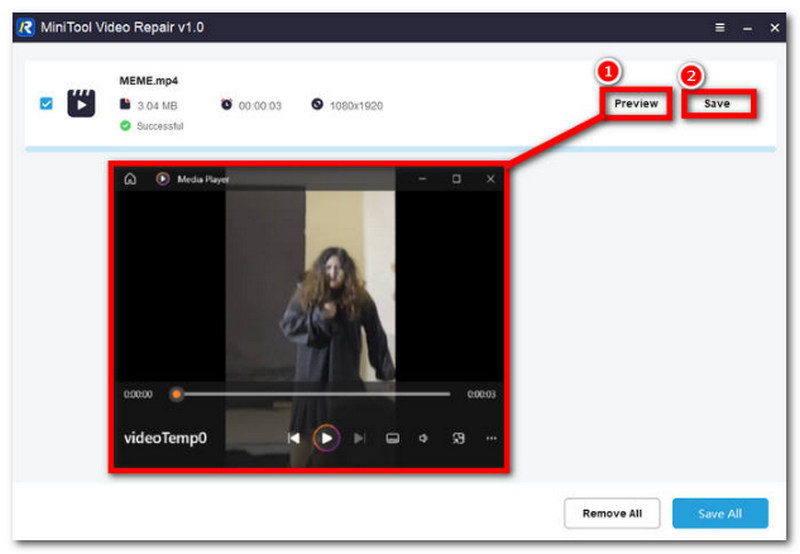The width and height of the screenshot is (800, 554).
Task: Click the MEME.mp4 video clapper icon
Action: point(81,103)
